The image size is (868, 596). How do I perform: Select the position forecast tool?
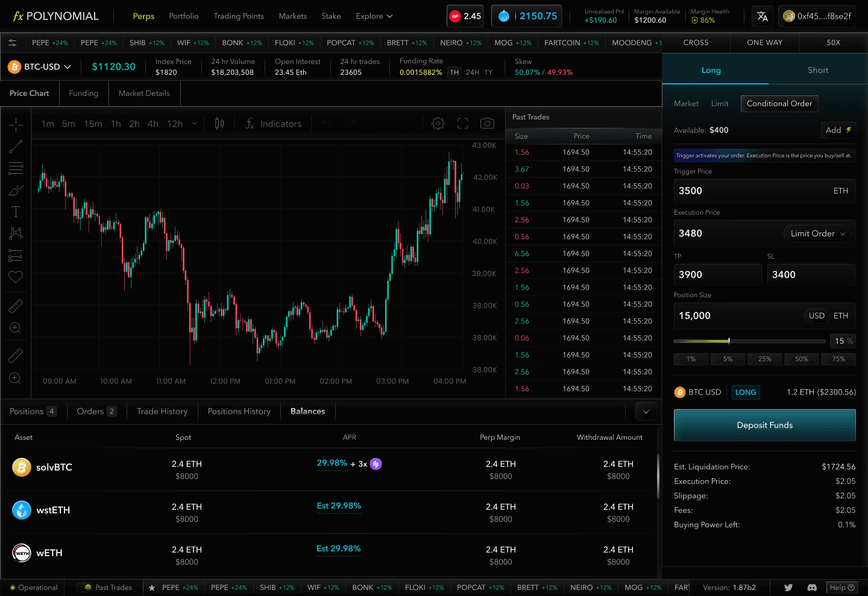16,255
